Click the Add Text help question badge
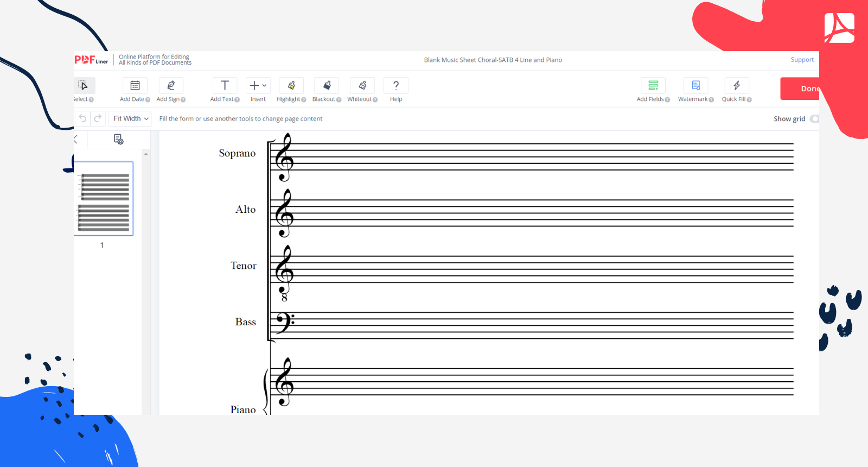 point(237,100)
